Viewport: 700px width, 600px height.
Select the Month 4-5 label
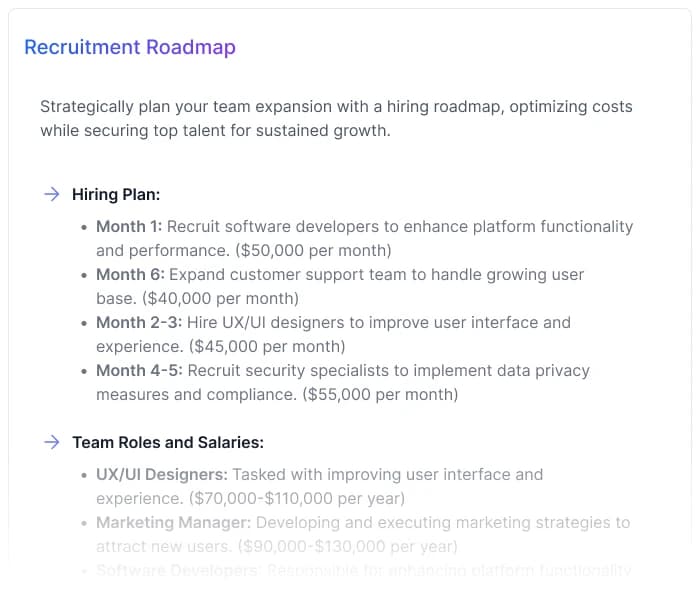[x=139, y=370]
